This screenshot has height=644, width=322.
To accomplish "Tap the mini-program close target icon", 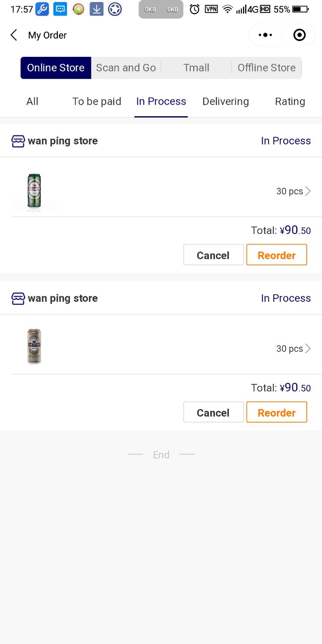I will [299, 35].
